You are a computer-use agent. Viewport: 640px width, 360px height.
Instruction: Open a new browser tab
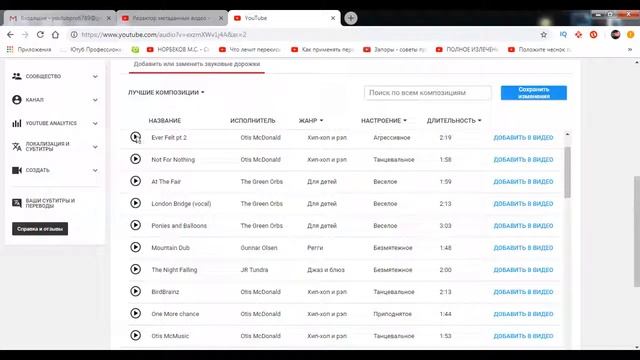(351, 18)
